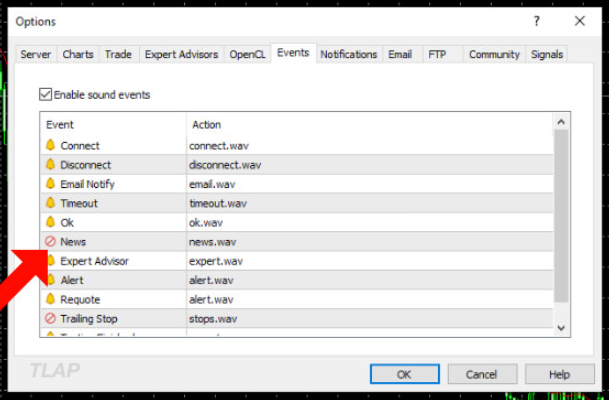Select the Ok event name
This screenshot has height=400, width=609.
point(67,223)
